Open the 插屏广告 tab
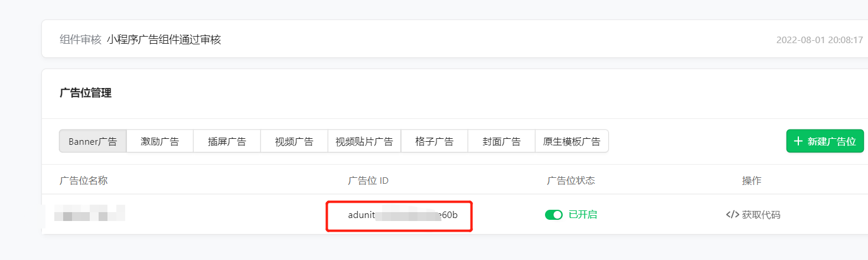Screen dimensions: 868x260 pyautogui.click(x=227, y=142)
